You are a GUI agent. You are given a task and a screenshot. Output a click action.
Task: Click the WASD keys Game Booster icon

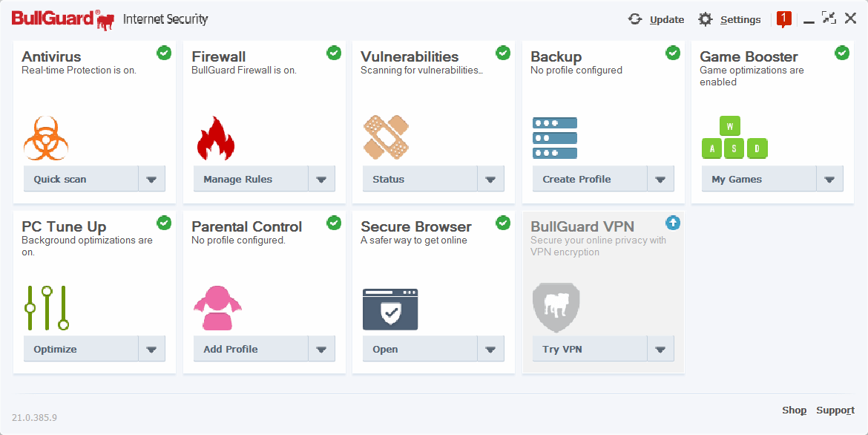734,137
